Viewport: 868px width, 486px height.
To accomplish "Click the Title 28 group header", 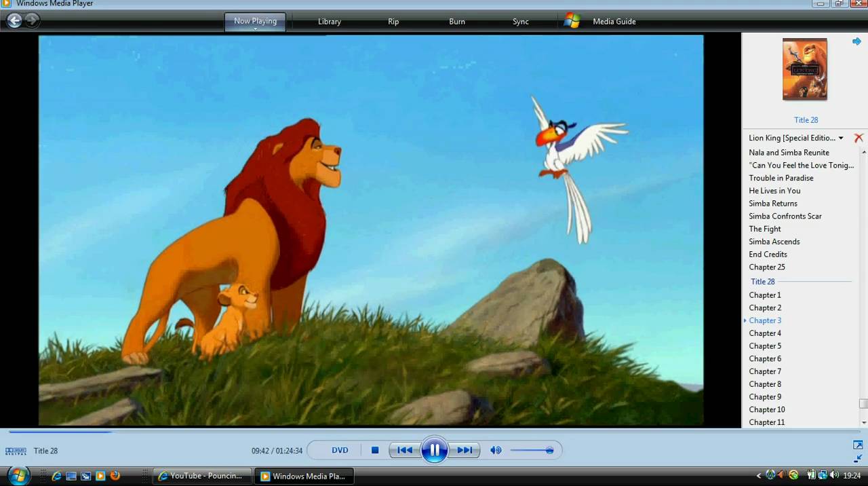I will [763, 282].
